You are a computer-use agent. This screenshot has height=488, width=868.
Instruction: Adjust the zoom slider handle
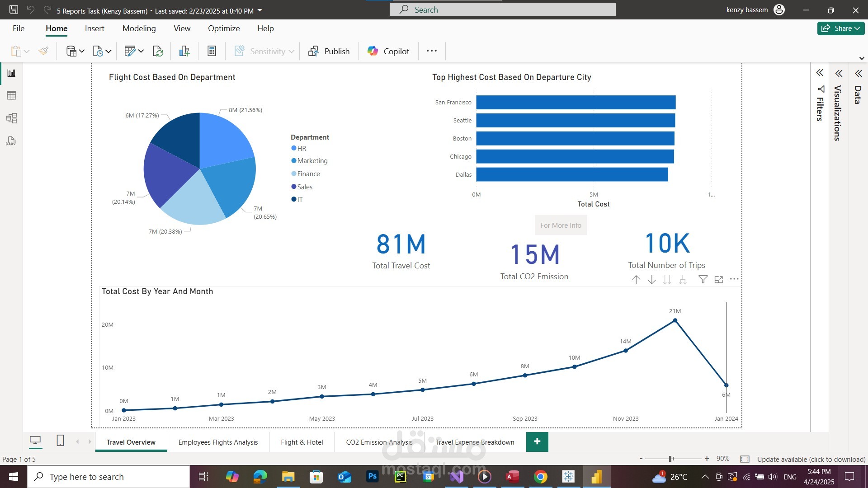point(671,459)
